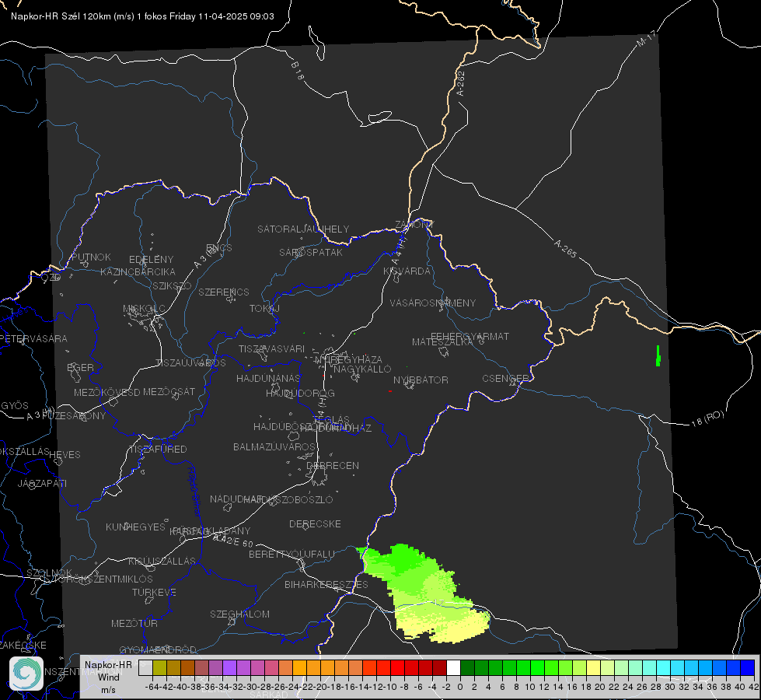Click the A-262 road label
Viewport: 761px width, 700px height.
461,83
